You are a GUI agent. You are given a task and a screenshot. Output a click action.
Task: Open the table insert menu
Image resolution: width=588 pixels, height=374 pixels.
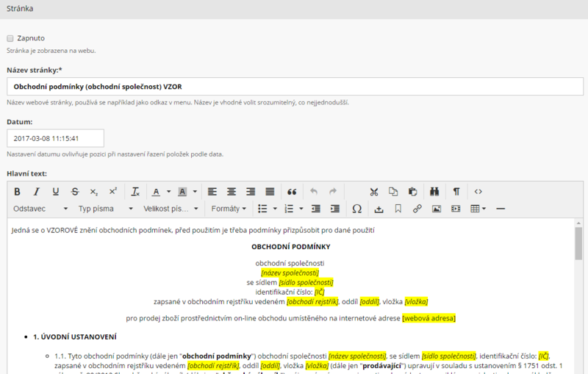(478, 209)
